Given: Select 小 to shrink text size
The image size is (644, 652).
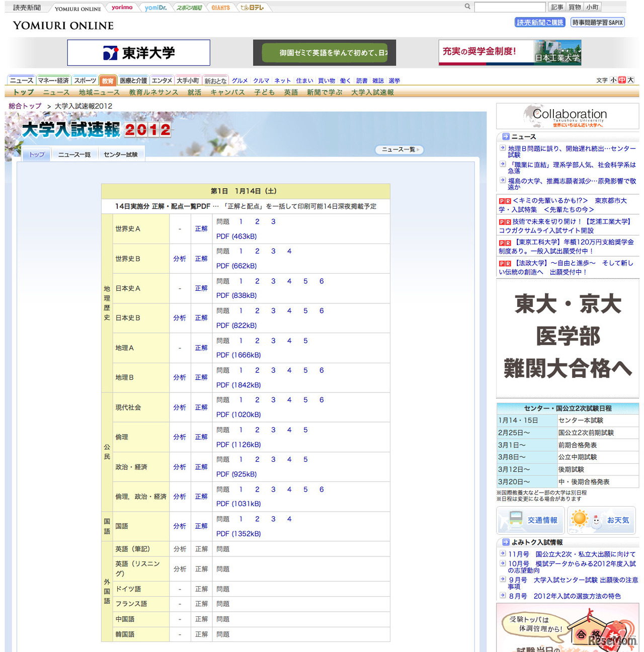Looking at the screenshot, I should pos(614,80).
